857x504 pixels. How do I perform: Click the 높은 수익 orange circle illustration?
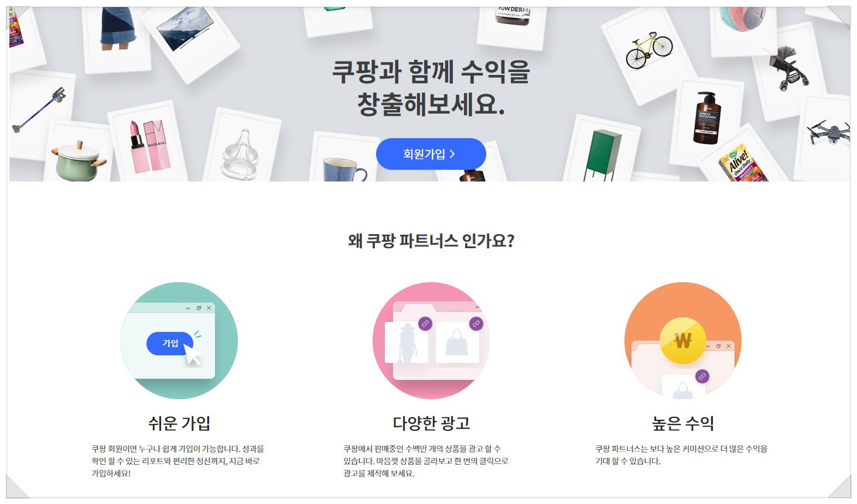[x=683, y=341]
